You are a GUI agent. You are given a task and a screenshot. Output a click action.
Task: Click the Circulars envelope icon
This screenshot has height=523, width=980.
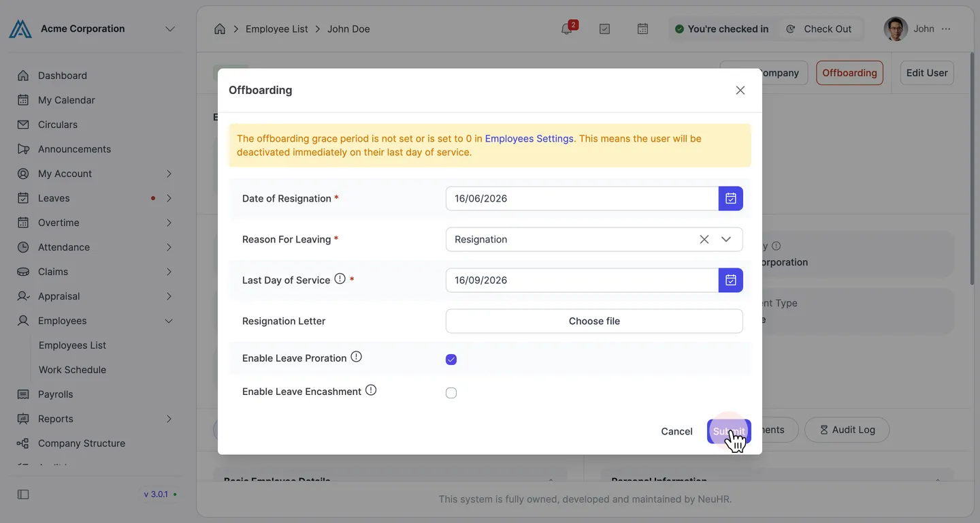[23, 125]
